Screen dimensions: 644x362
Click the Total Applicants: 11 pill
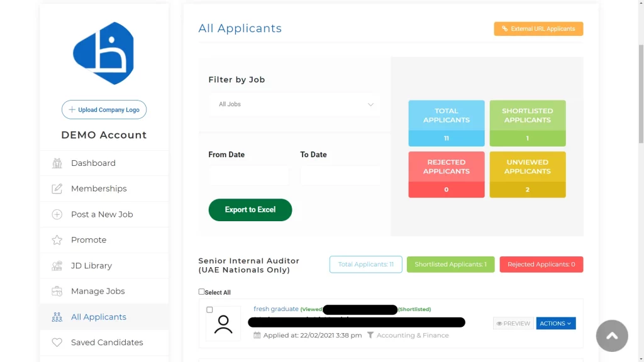tap(365, 265)
